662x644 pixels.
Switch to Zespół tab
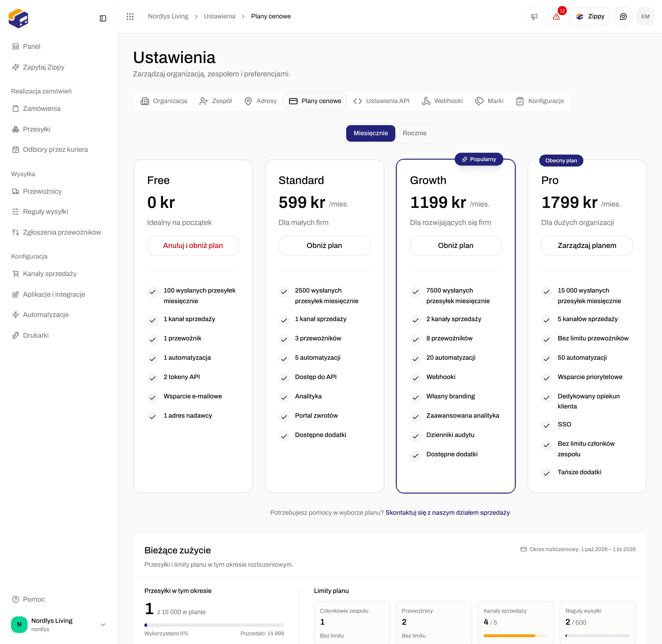tap(216, 101)
